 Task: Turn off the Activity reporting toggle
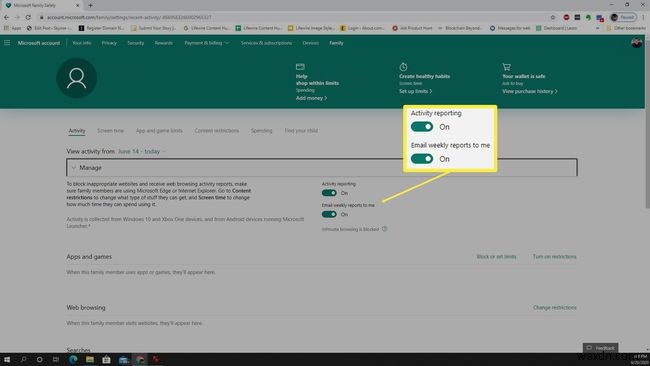pyautogui.click(x=329, y=193)
